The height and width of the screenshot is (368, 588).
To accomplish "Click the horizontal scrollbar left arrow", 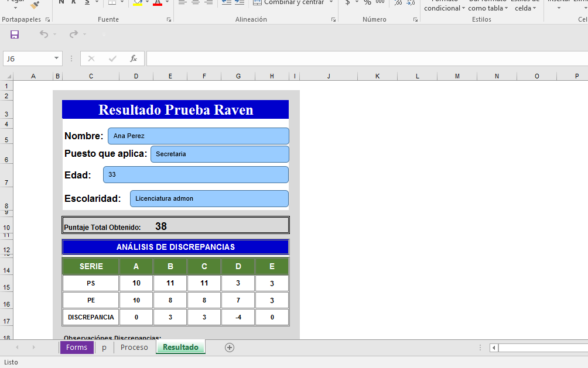I will 494,348.
